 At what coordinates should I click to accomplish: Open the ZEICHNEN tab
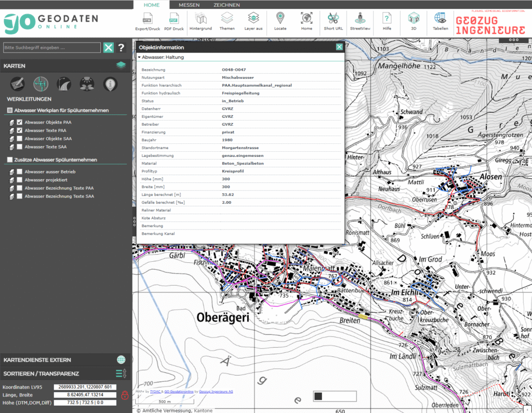[227, 5]
